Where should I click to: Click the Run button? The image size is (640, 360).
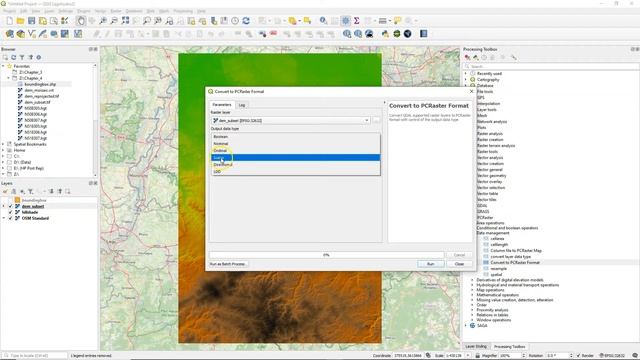click(431, 264)
